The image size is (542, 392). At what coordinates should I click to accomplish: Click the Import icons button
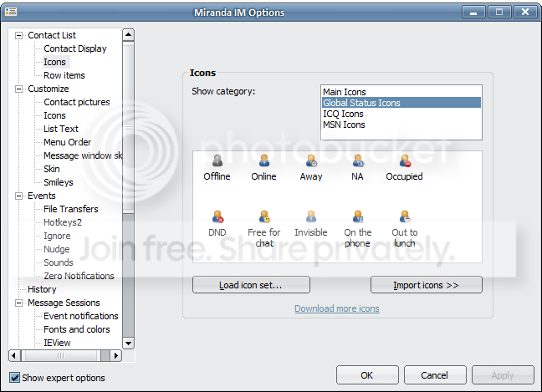coord(427,285)
